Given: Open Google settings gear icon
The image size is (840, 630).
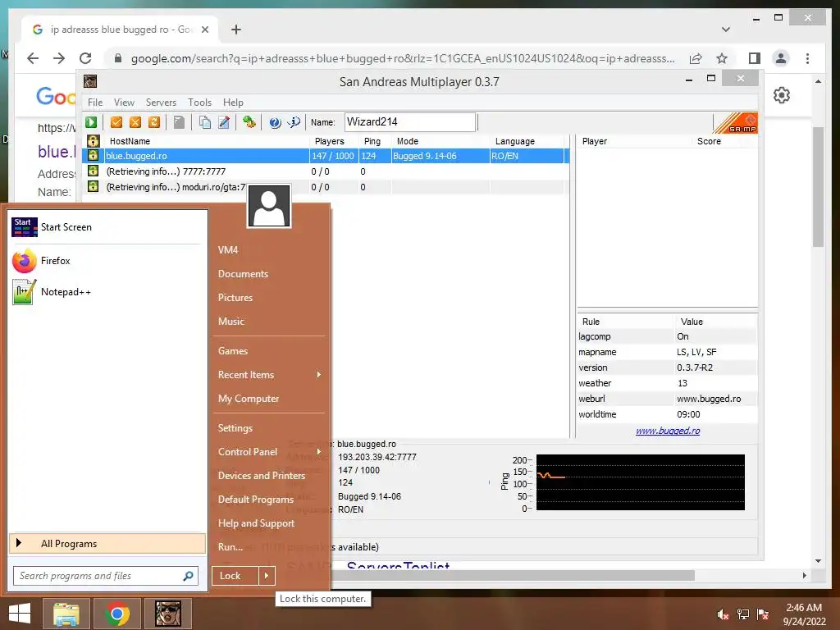Looking at the screenshot, I should [782, 95].
